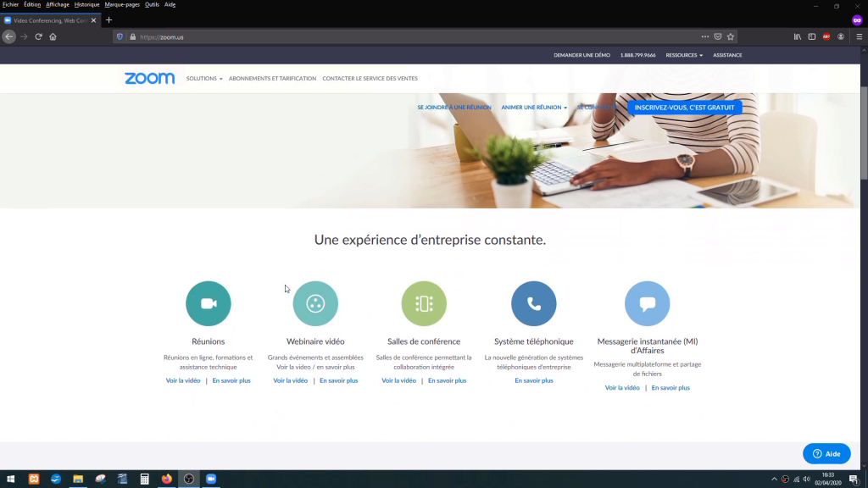Viewport: 868px width, 488px height.
Task: Click Voir la vidéo under Messagerie instantanée
Action: pyautogui.click(x=622, y=388)
